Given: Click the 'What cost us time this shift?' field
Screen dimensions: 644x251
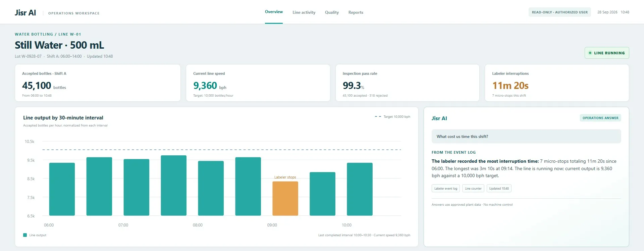Looking at the screenshot, I should pyautogui.click(x=526, y=137).
